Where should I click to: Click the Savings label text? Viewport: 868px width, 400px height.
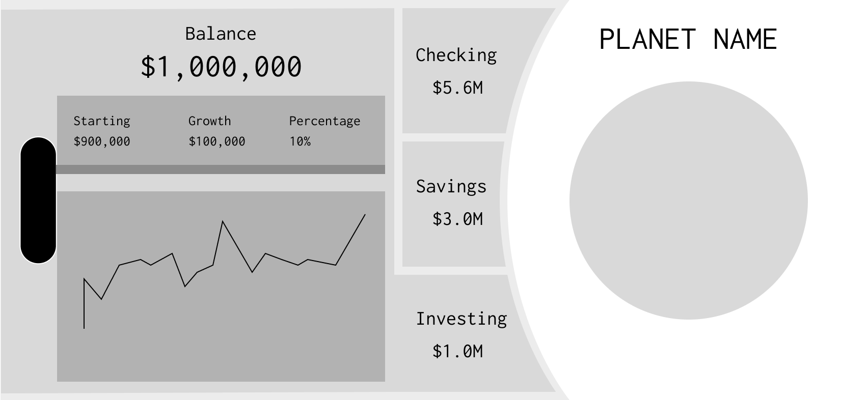[x=451, y=186]
